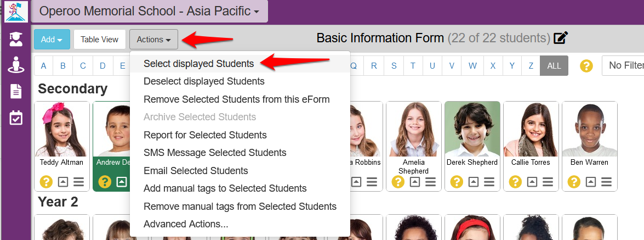
Task: Open the No Filter dropdown
Action: 623,65
